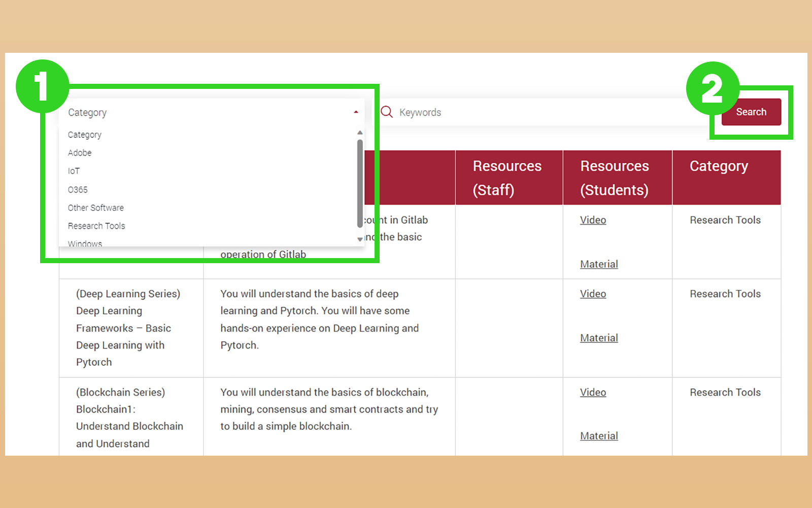Click the blockchain basics description text
812x508 pixels.
329,409
